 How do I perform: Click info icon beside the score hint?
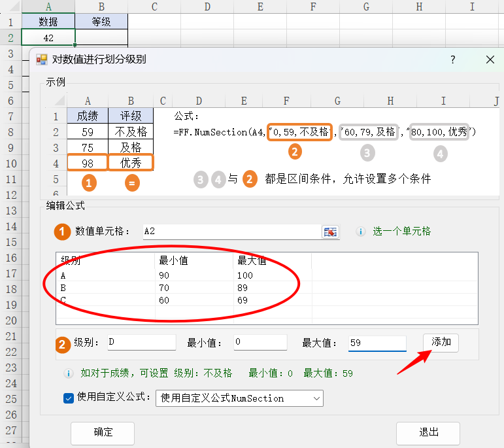coord(68,373)
